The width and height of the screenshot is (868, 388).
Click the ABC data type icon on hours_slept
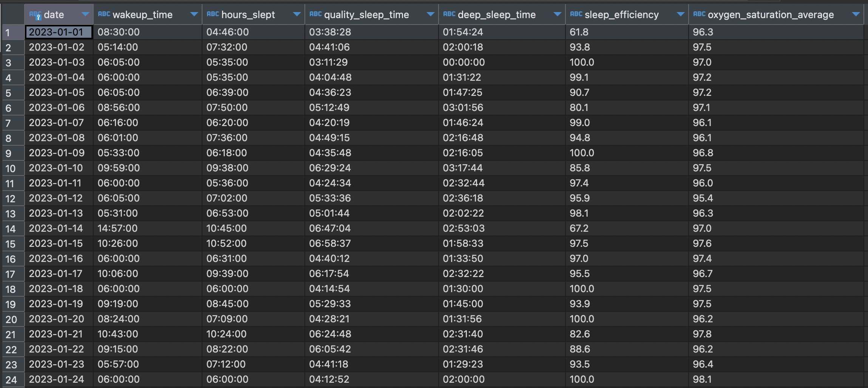coord(213,14)
